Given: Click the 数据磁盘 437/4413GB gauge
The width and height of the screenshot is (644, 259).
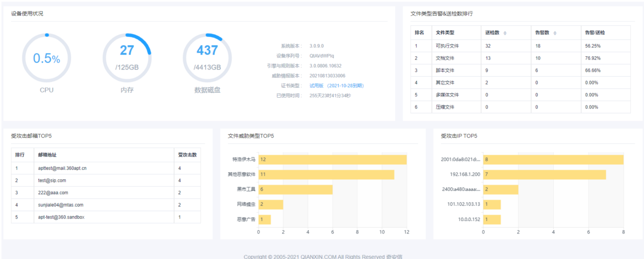Looking at the screenshot, I should (207, 58).
